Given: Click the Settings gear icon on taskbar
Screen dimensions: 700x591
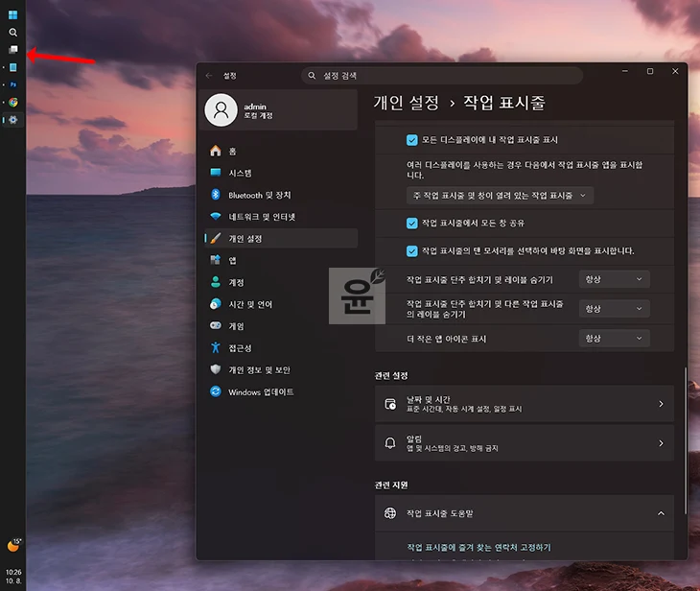Looking at the screenshot, I should tap(13, 120).
